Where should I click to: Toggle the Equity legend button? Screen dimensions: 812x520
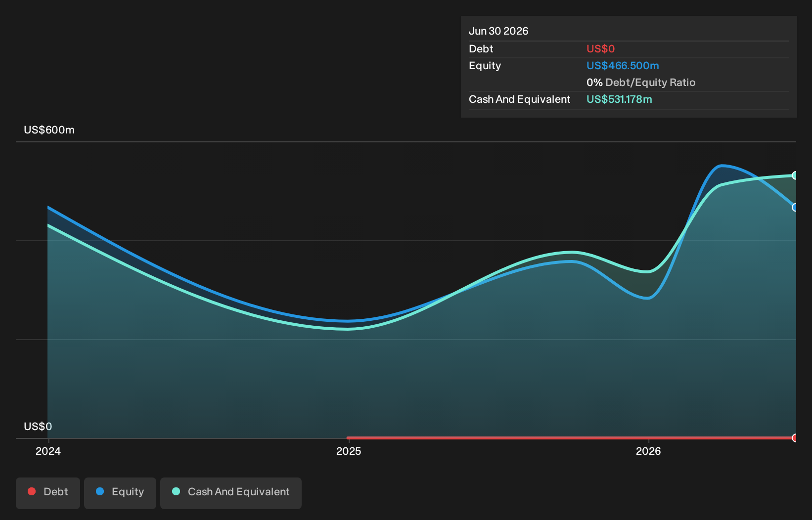(120, 493)
